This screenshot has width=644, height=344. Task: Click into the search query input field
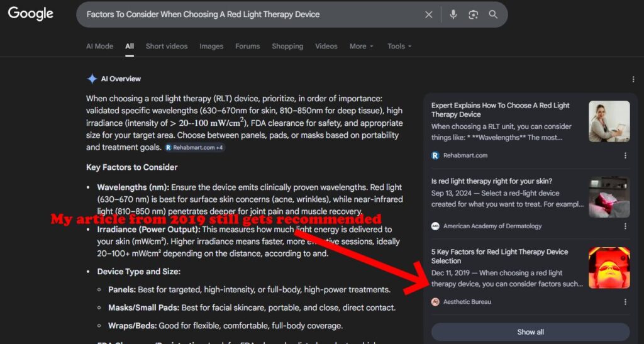click(x=252, y=14)
